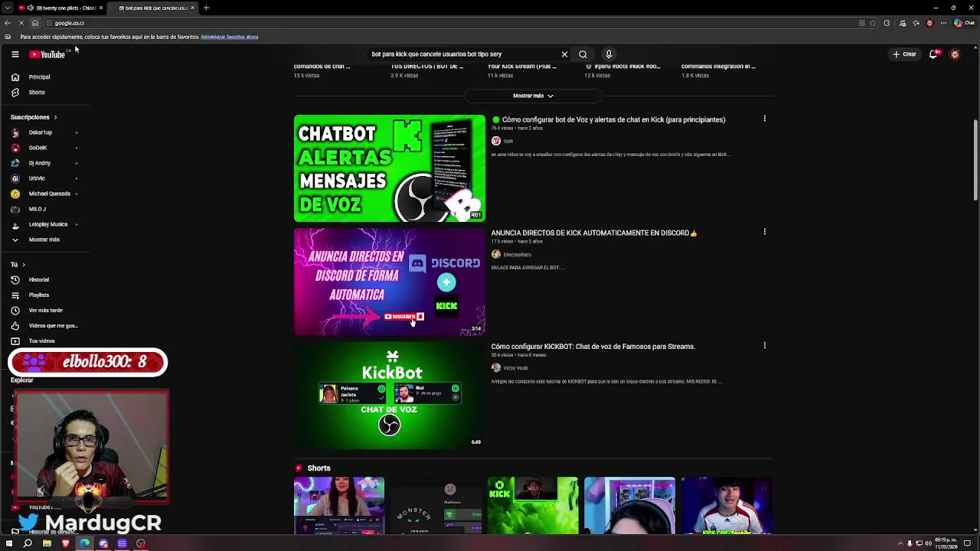The width and height of the screenshot is (980, 551).
Task: Open title 'ANUNCIA DIRECTOS DE KICK AUTOMATICAMENTE'
Action: point(594,233)
